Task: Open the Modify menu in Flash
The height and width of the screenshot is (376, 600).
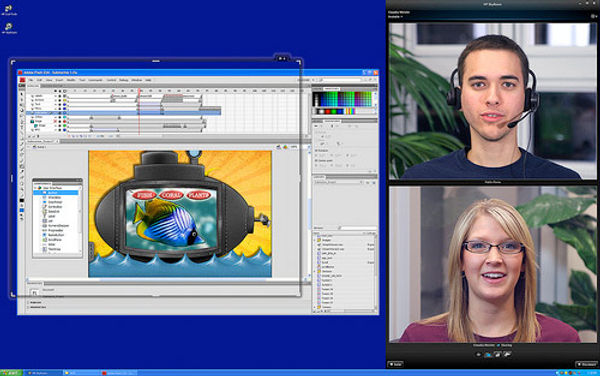Action: [71, 80]
